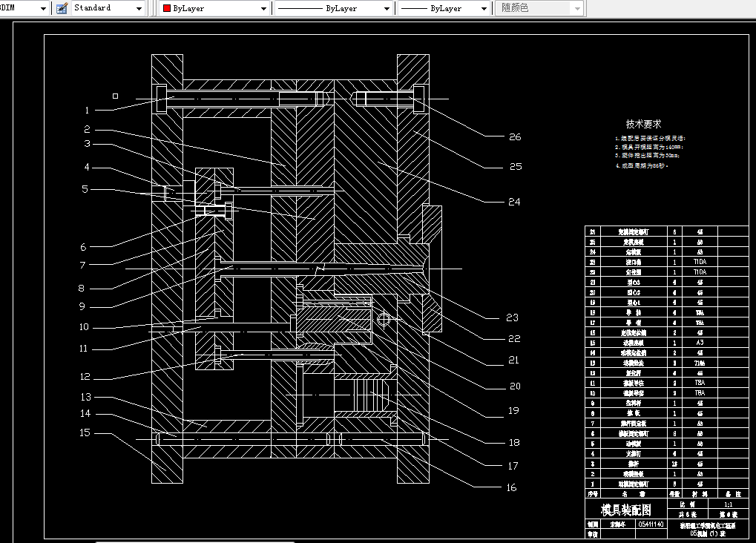Select callout number 9 left of the mold
The image size is (756, 543).
click(x=82, y=306)
